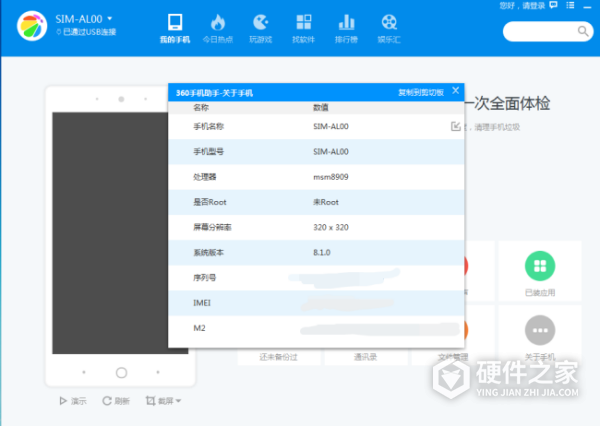The height and width of the screenshot is (426, 600).
Task: Click the 演示 play button
Action: coord(73,401)
